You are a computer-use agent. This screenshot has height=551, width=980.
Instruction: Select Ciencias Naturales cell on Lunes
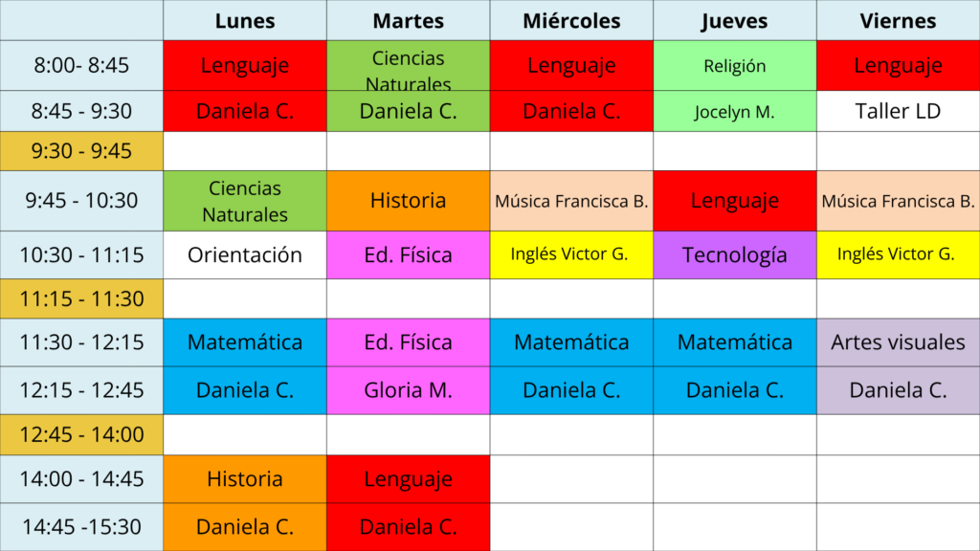coord(245,201)
